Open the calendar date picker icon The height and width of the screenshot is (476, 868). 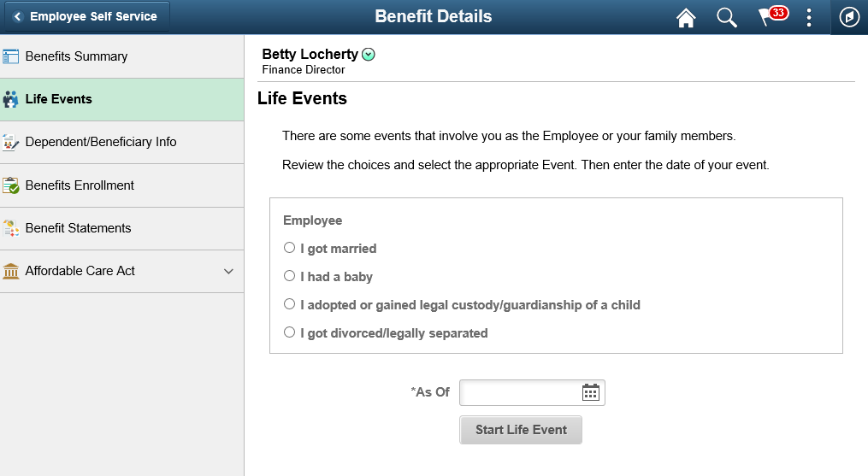pyautogui.click(x=591, y=392)
